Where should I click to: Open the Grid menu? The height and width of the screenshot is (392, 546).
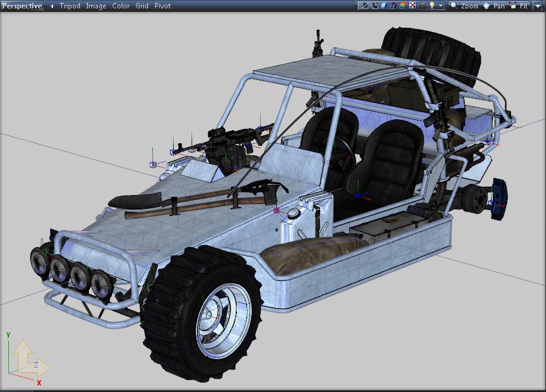point(142,6)
